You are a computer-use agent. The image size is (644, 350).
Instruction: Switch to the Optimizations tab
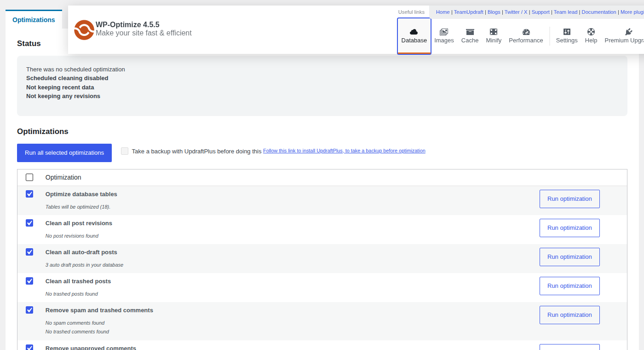34,20
